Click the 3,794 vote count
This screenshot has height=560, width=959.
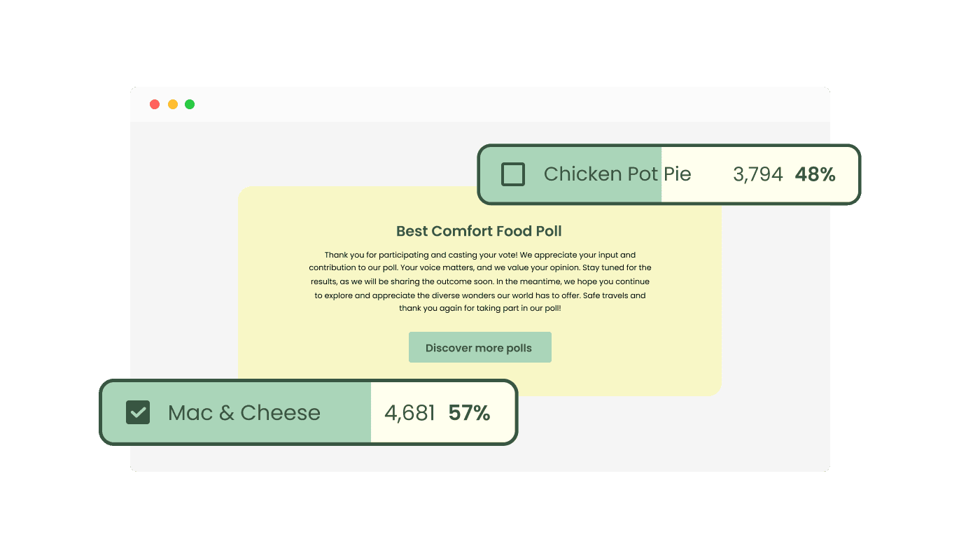point(758,174)
